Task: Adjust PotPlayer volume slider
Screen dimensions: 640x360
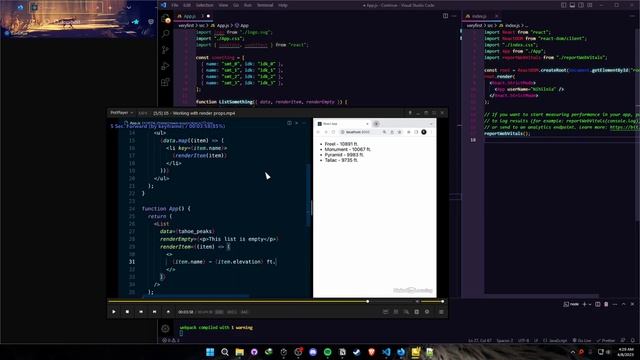Action: coord(432,301)
